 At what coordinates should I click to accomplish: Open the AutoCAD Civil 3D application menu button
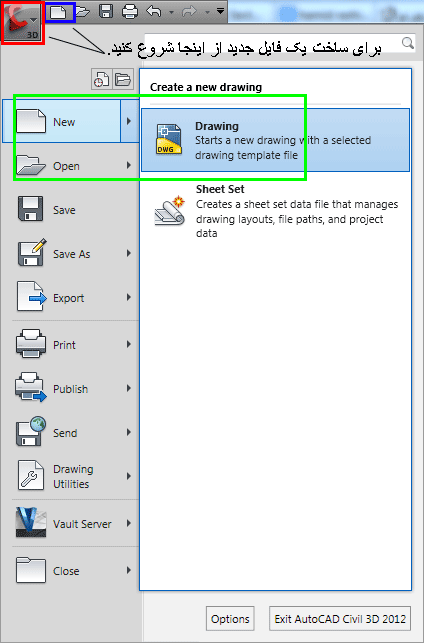click(x=22, y=22)
